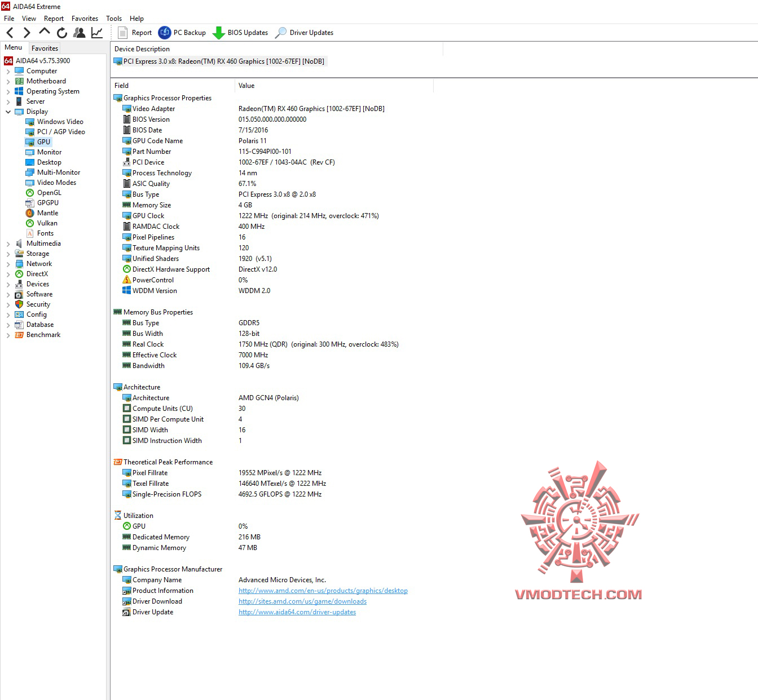Open the File menu
This screenshot has height=700, width=758.
pyautogui.click(x=9, y=19)
